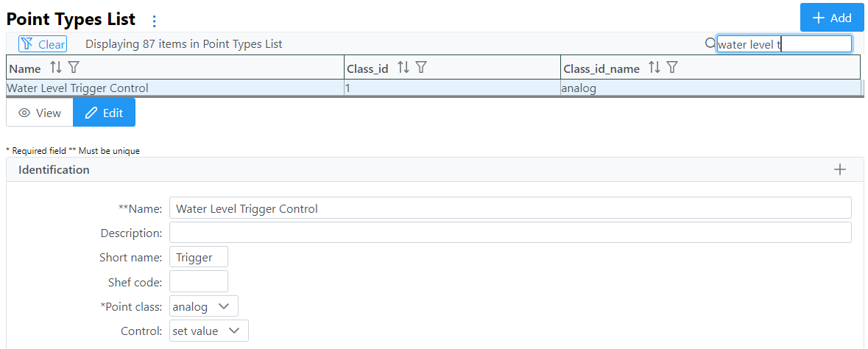Click the search magnifier icon
Screen dimensions: 868x349
pos(710,44)
